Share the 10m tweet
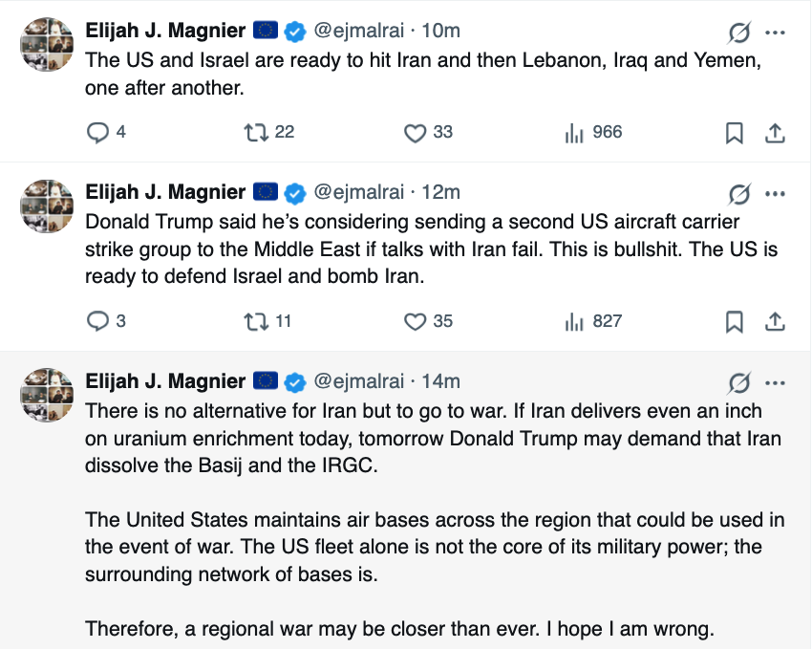This screenshot has width=812, height=649. [x=776, y=133]
